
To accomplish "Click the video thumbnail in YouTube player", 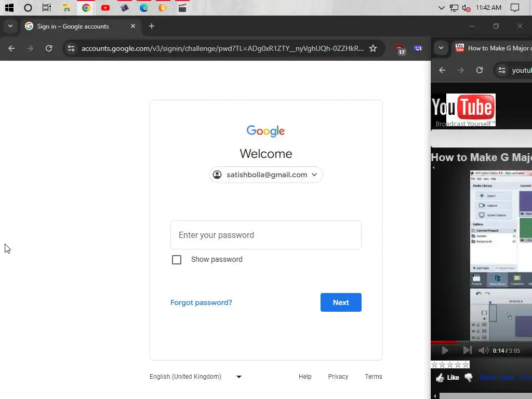I will (x=501, y=255).
